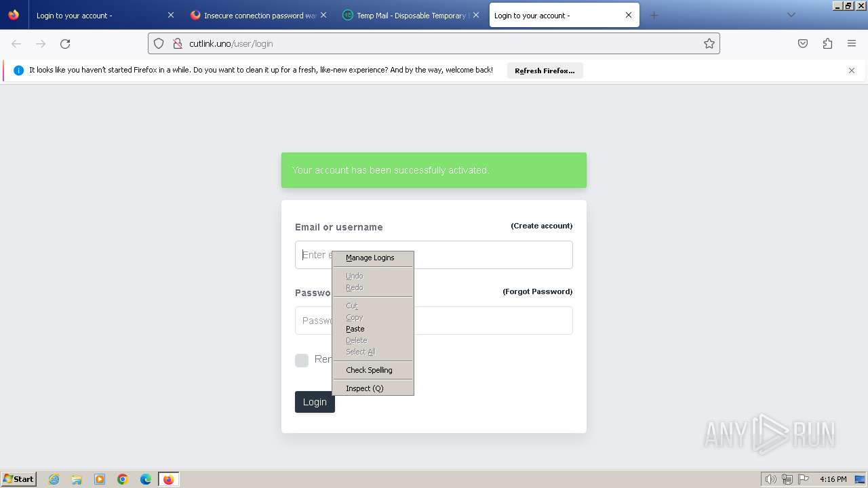Click the Firefox logo in the title bar
868x488 pixels.
(14, 15)
